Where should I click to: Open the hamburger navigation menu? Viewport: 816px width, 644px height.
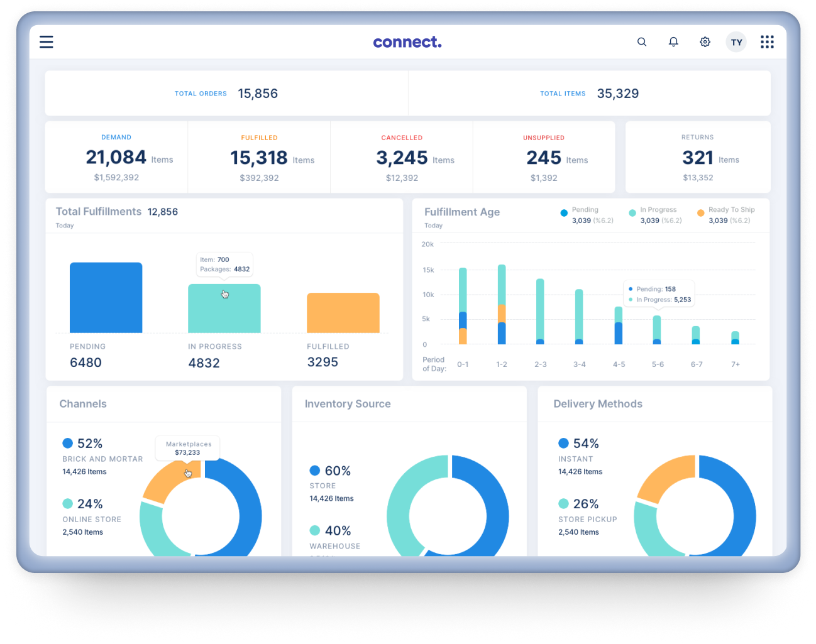[x=47, y=42]
